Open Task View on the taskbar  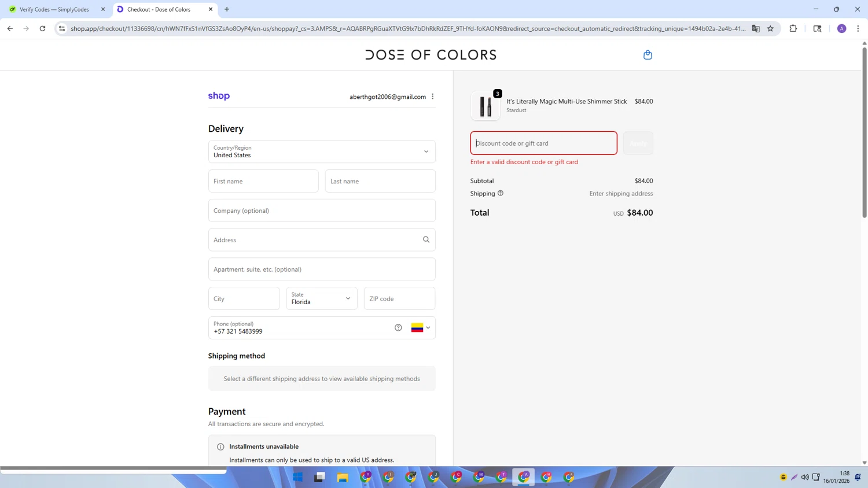320,477
